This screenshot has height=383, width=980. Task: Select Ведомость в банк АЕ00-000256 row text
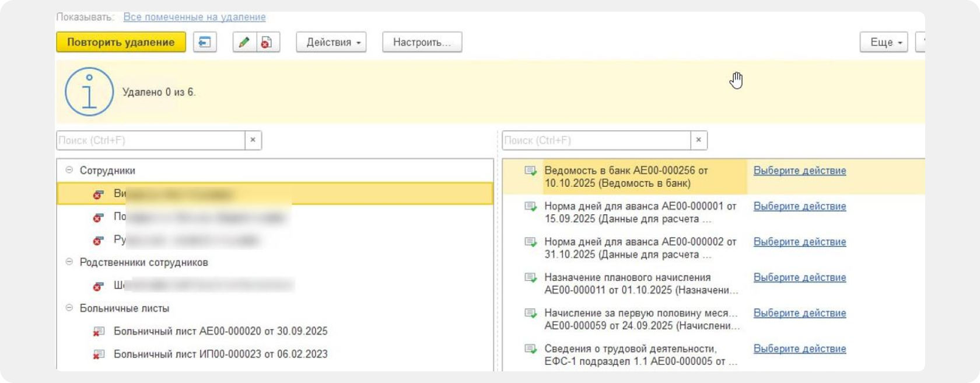click(626, 177)
